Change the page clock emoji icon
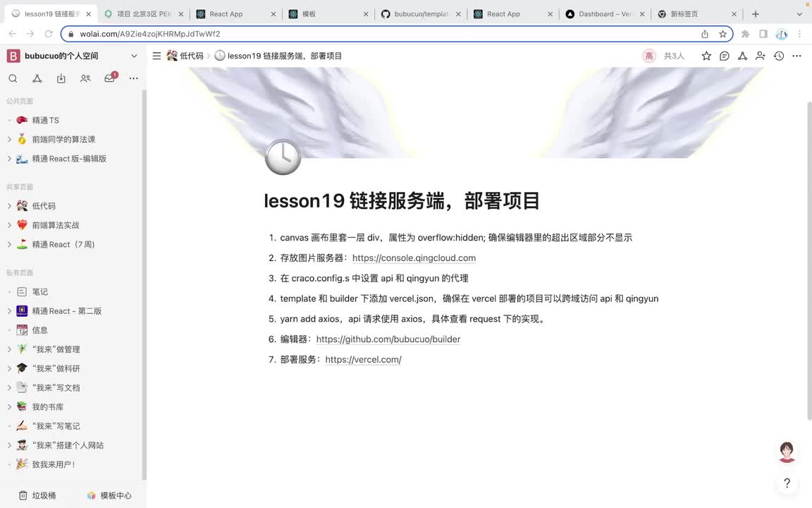 pos(283,157)
